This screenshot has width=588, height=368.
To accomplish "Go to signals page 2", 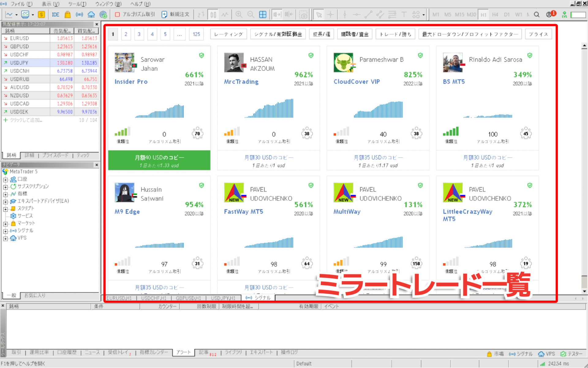I will click(x=126, y=34).
